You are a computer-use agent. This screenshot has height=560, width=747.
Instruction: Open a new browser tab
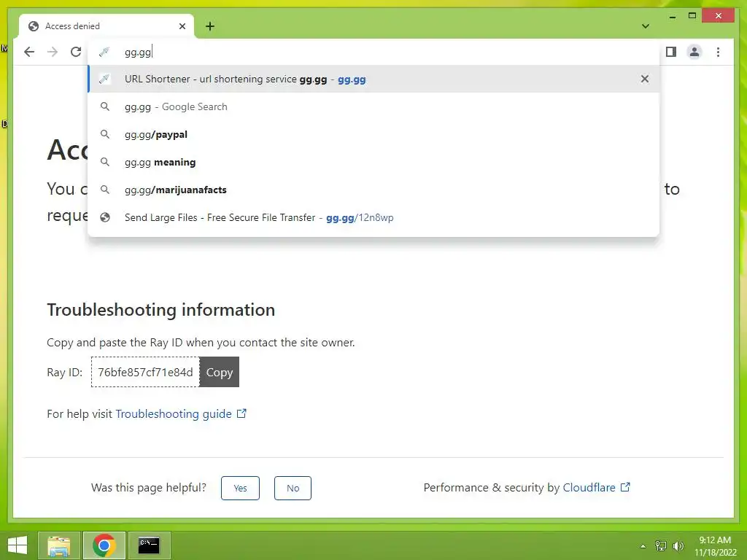pos(210,26)
